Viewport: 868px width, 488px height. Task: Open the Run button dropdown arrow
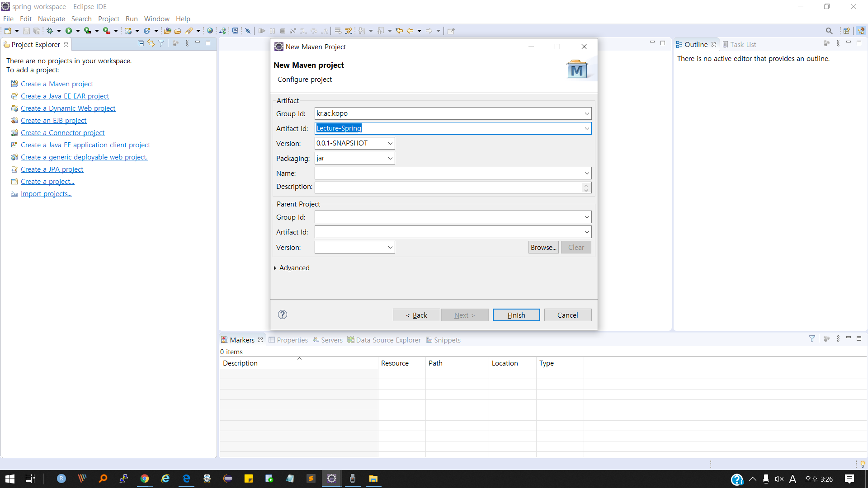click(x=78, y=31)
